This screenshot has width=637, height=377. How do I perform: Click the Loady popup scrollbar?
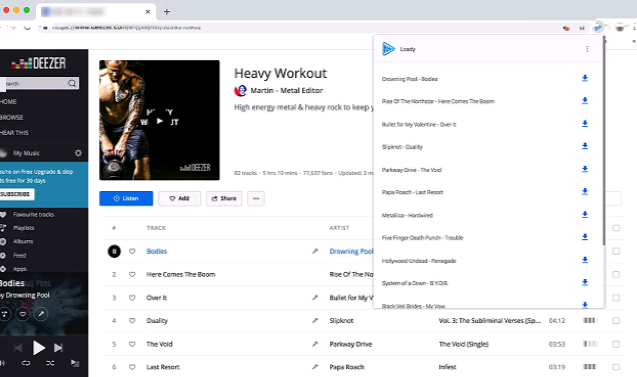point(604,142)
